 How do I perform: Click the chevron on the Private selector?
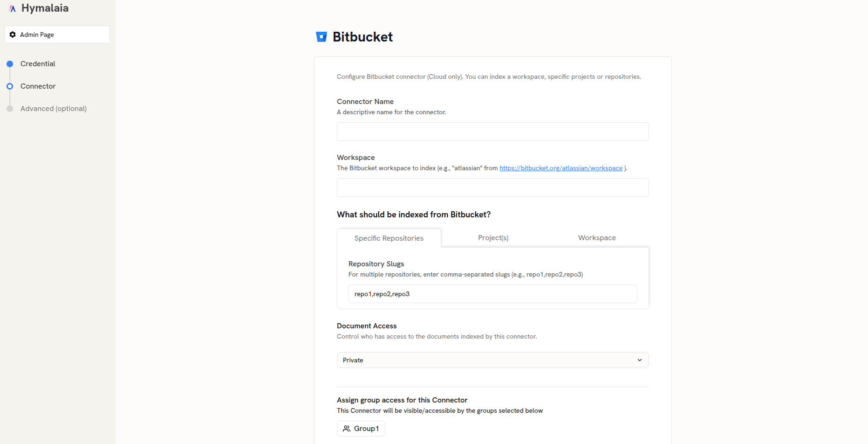(640, 360)
